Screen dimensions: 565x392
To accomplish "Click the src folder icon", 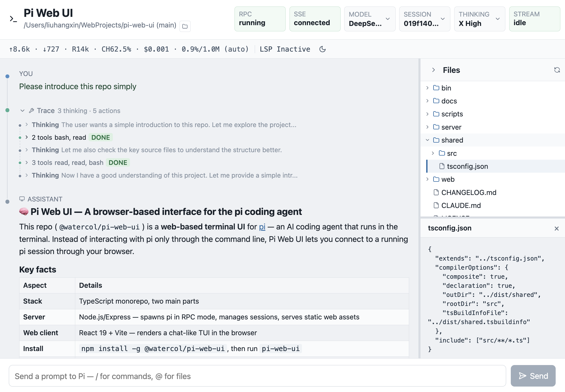I will click(x=442, y=153).
